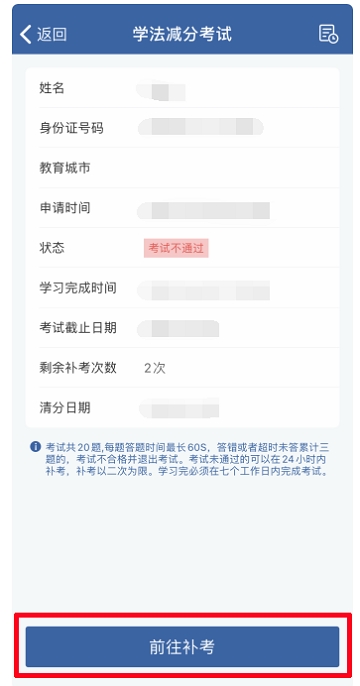Select the 学法减分考试 page title
The image size is (360, 686).
click(x=182, y=34)
